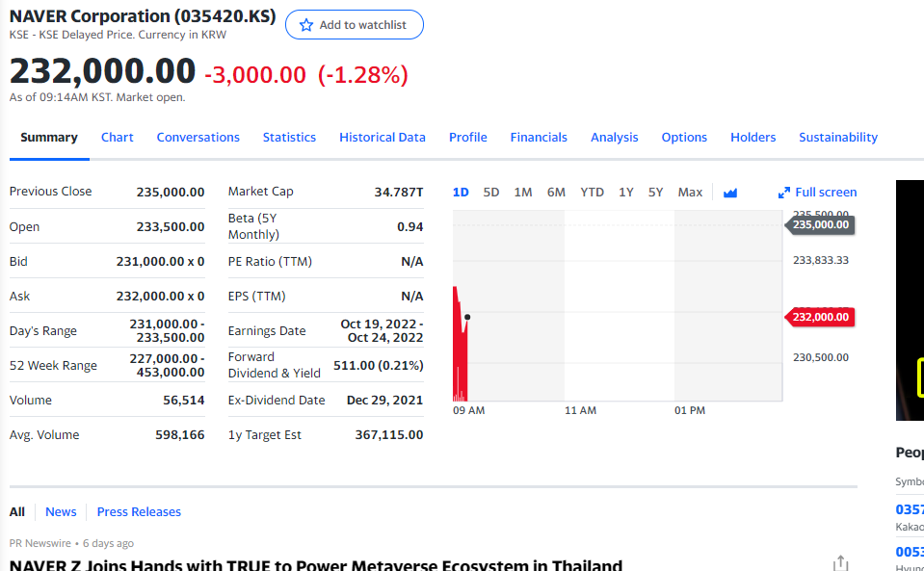This screenshot has height=571, width=924.
Task: Select the 5D chart range
Action: (x=490, y=193)
